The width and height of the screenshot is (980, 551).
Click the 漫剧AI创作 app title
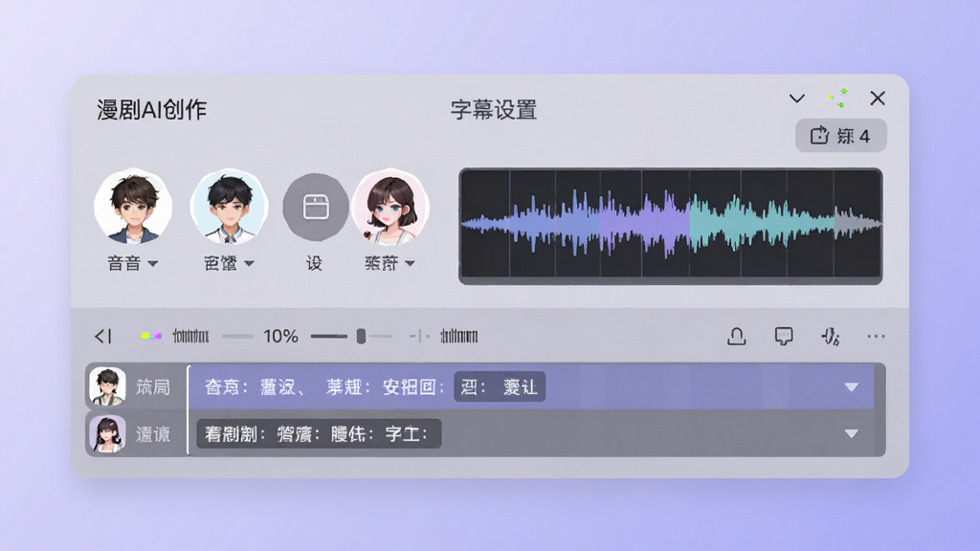[152, 110]
